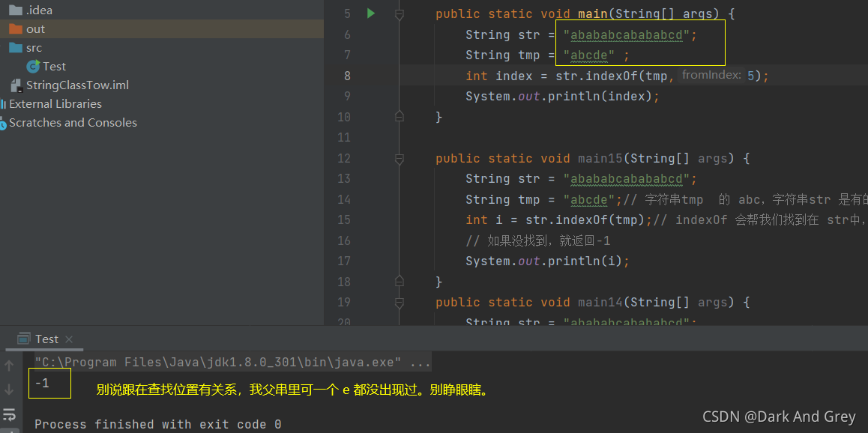Click System.out.println(i) on line 17
Viewport: 868px width, 433px height.
click(x=547, y=261)
